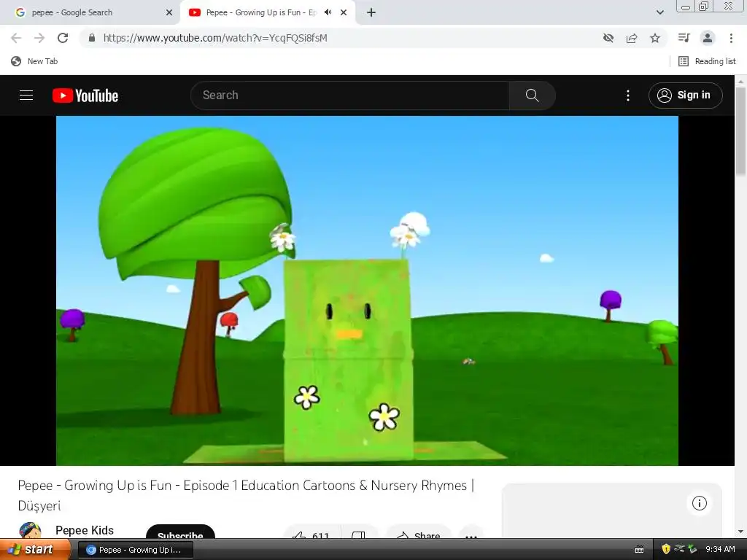Go back with browser back arrow
747x560 pixels.
coord(16,38)
